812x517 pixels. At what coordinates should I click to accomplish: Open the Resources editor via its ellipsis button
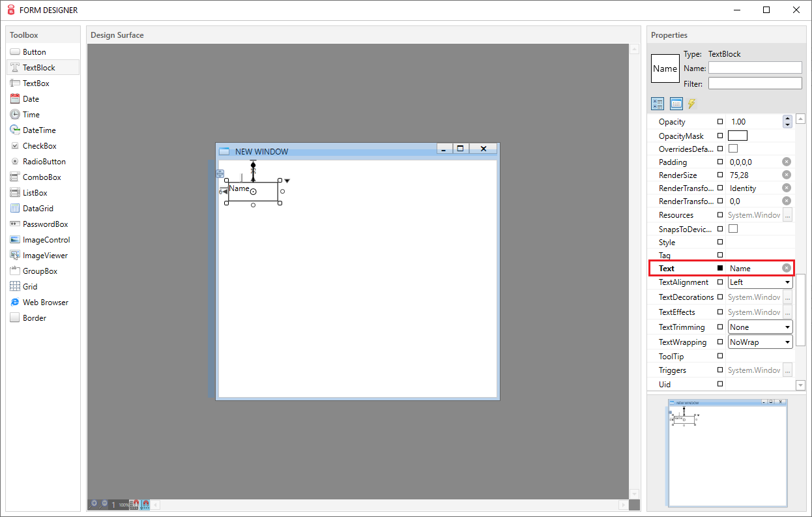point(787,214)
